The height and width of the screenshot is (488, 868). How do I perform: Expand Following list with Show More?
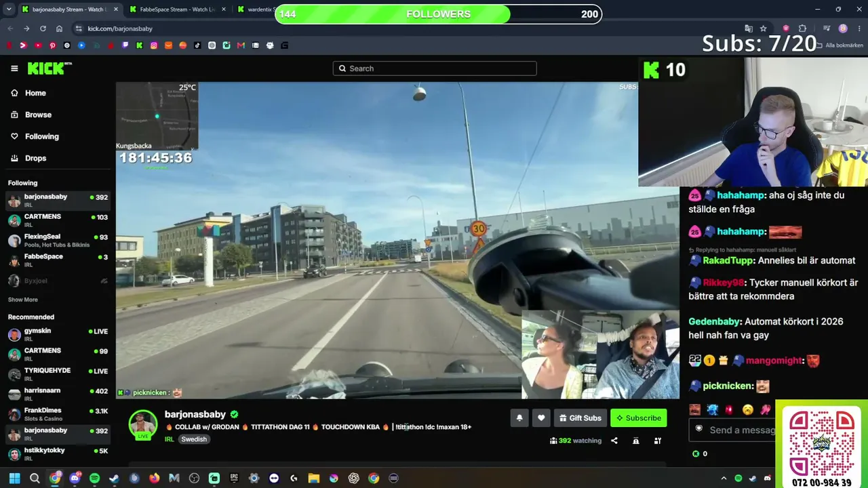pyautogui.click(x=23, y=300)
